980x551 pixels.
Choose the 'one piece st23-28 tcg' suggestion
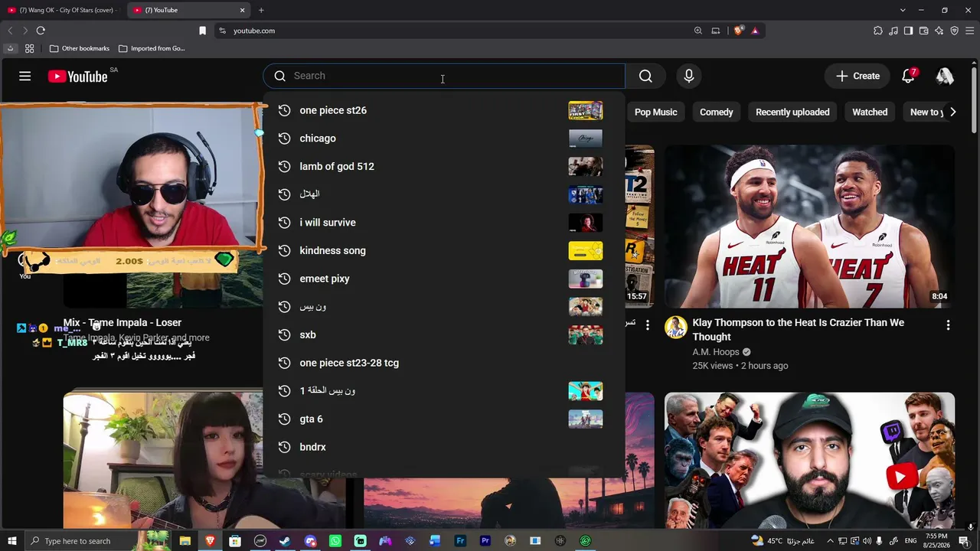click(x=444, y=363)
